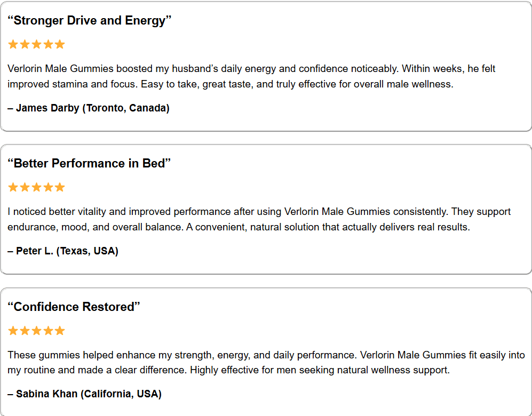This screenshot has width=532, height=416.
Task: Click the fourth star in the Peter L. review
Action: [48, 187]
